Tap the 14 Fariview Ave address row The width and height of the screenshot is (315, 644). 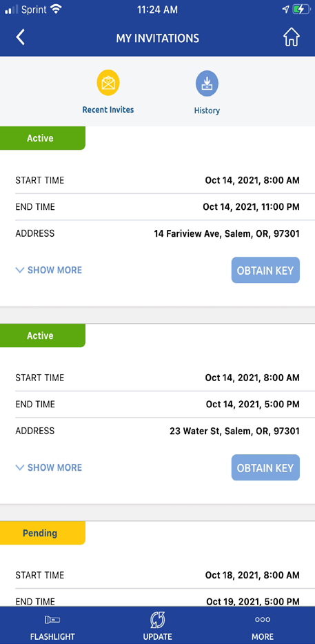157,234
